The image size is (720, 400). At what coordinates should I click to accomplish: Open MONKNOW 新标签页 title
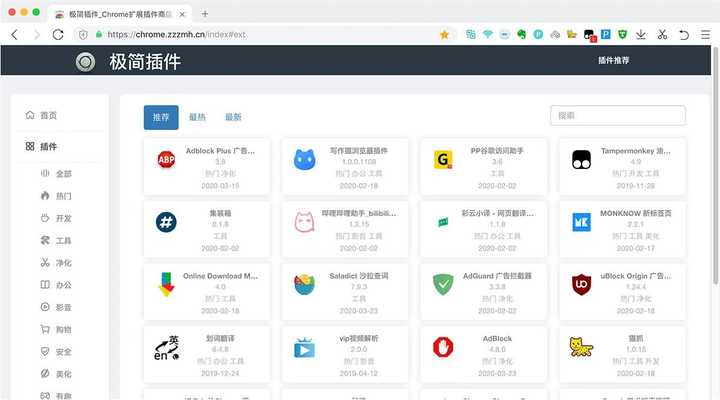(636, 213)
